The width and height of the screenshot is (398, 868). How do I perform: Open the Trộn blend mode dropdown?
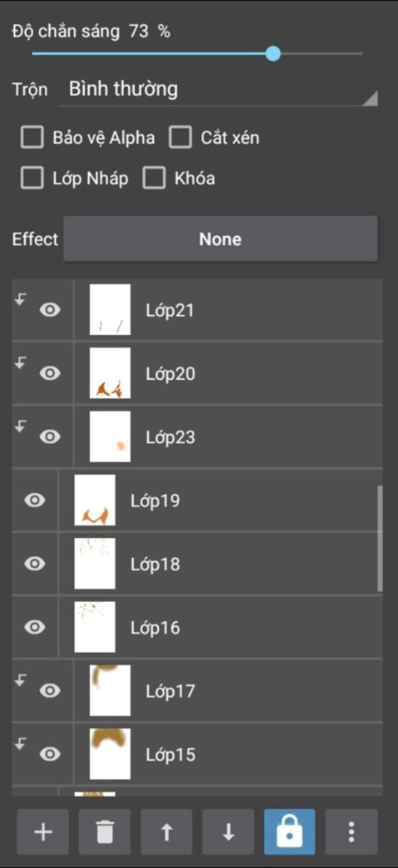(x=218, y=90)
